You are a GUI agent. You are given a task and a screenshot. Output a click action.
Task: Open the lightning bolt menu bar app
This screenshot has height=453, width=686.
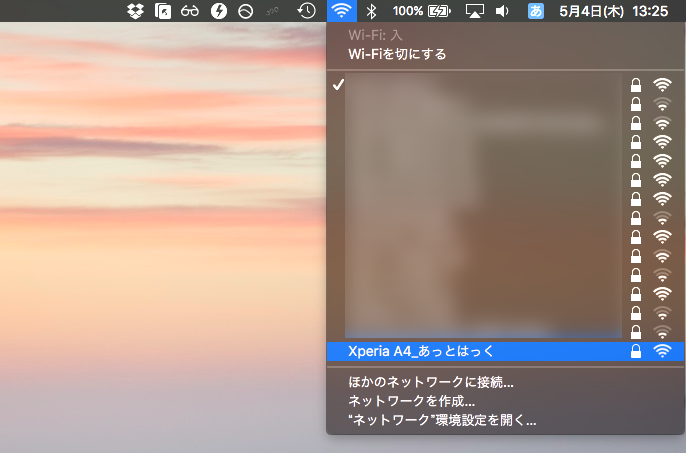pos(217,12)
